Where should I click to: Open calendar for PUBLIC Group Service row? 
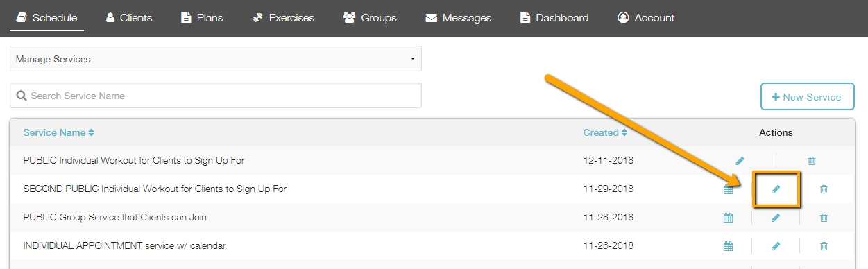(728, 218)
